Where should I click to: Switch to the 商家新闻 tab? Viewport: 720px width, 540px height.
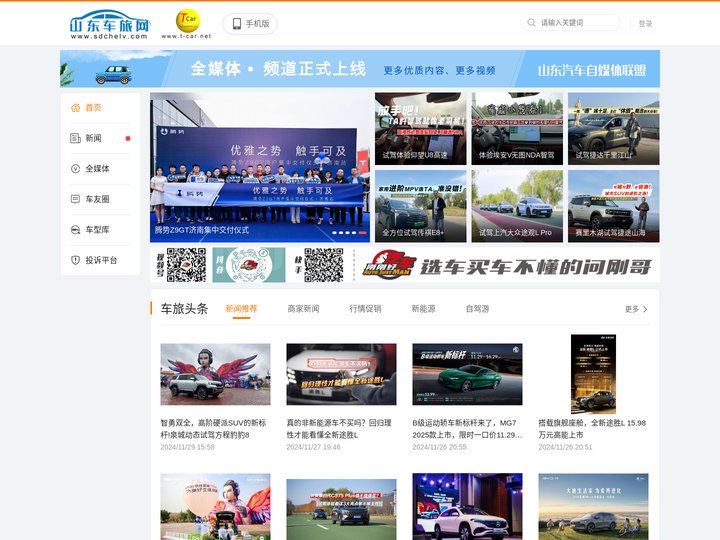pos(303,309)
